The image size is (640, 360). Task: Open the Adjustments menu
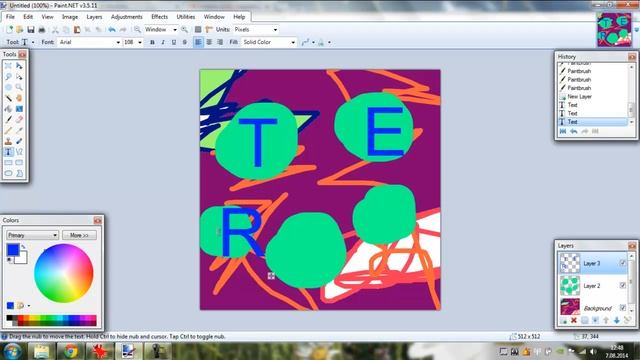pos(127,17)
